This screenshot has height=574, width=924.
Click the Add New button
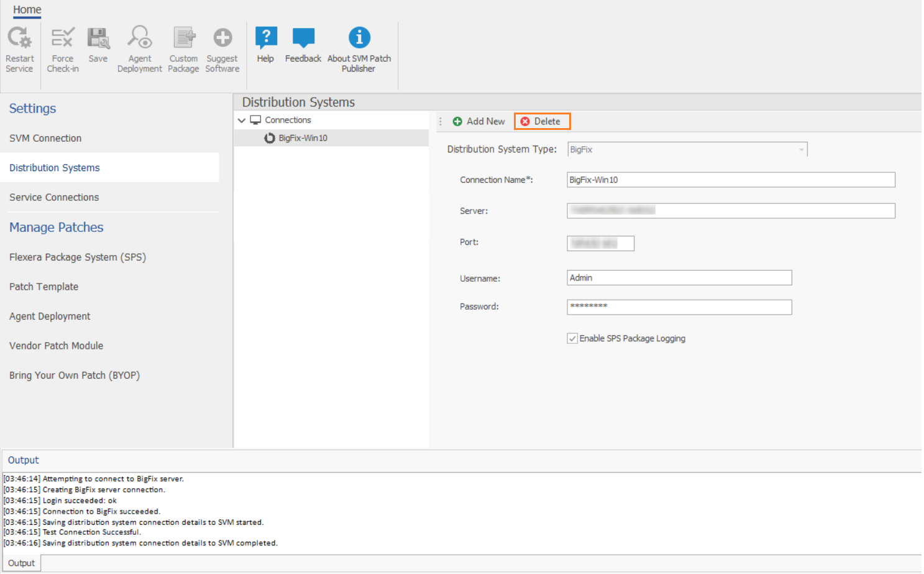(479, 121)
